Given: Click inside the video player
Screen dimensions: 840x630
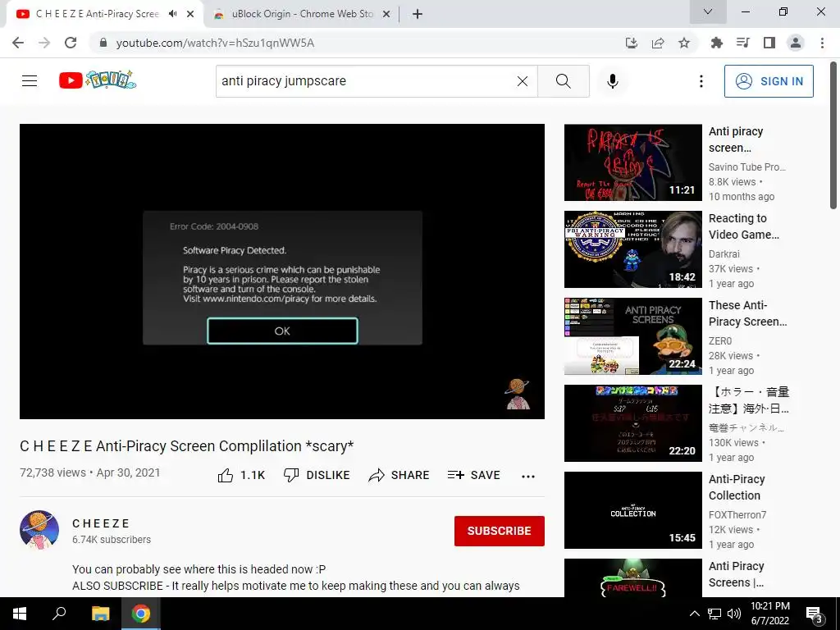Looking at the screenshot, I should [x=282, y=271].
